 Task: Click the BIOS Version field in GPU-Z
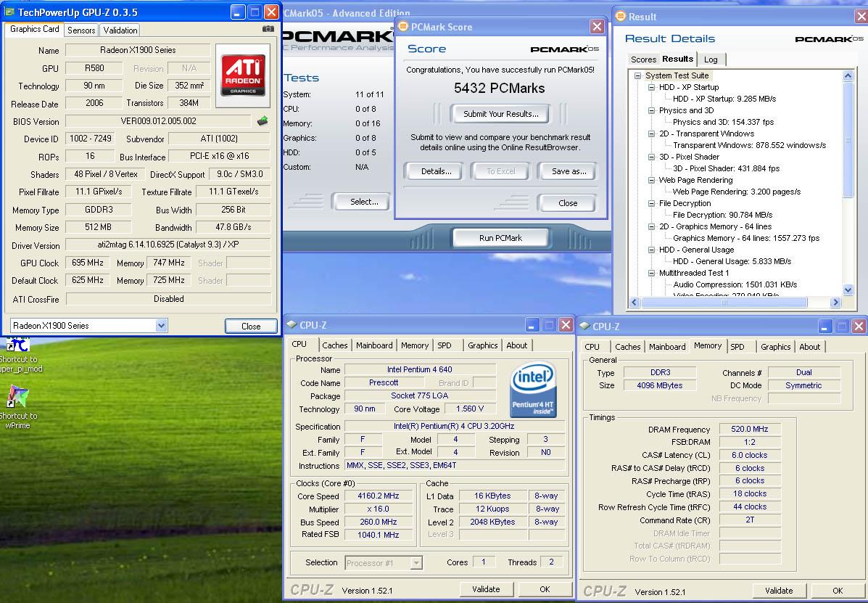click(158, 120)
